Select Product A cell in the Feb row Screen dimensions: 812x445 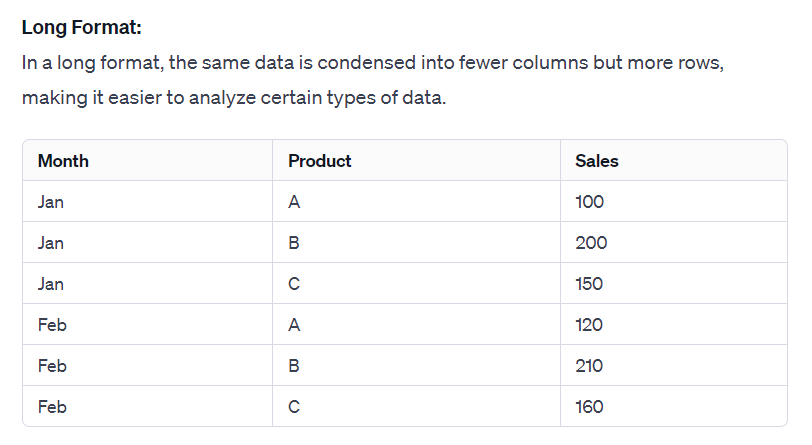click(294, 325)
